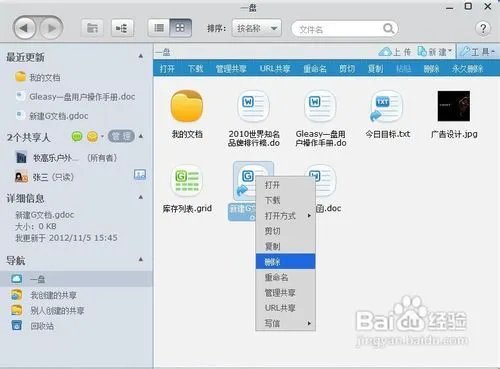Click the folder toolbar icon
The height and width of the screenshot is (369, 500).
(92, 28)
